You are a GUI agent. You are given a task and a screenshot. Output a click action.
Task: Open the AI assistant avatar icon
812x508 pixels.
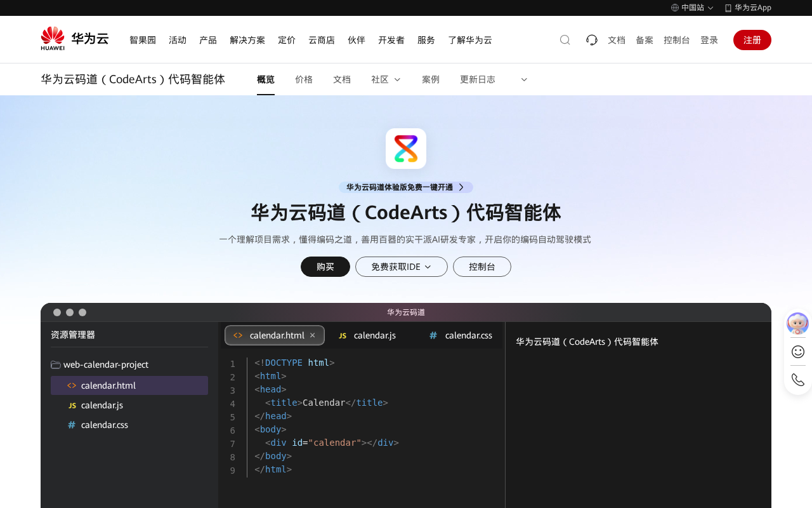pyautogui.click(x=798, y=323)
